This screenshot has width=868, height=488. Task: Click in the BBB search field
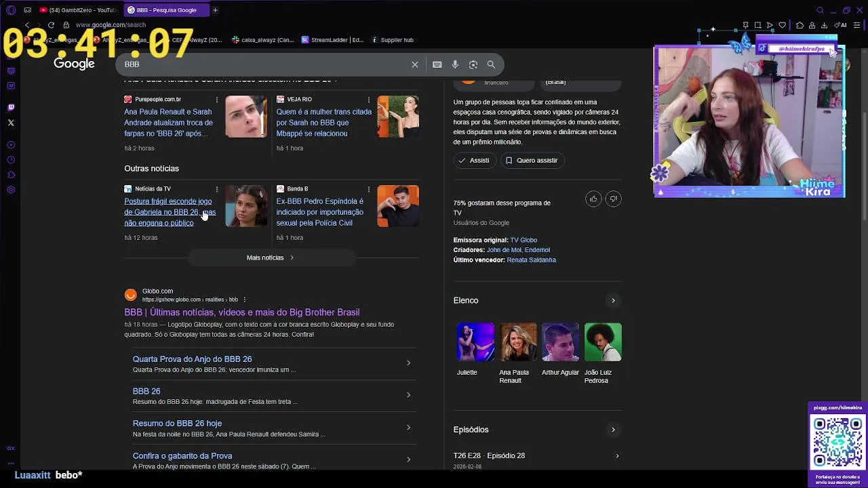[264, 64]
